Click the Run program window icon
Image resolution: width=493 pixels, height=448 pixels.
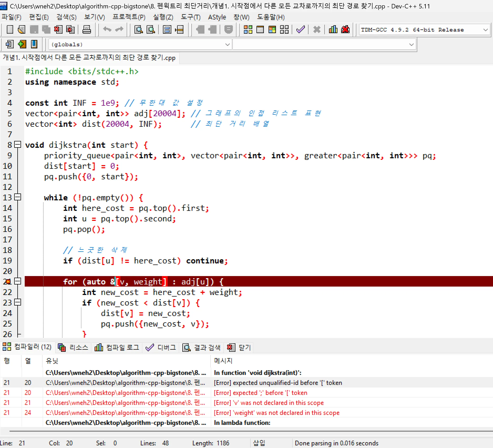click(260, 29)
